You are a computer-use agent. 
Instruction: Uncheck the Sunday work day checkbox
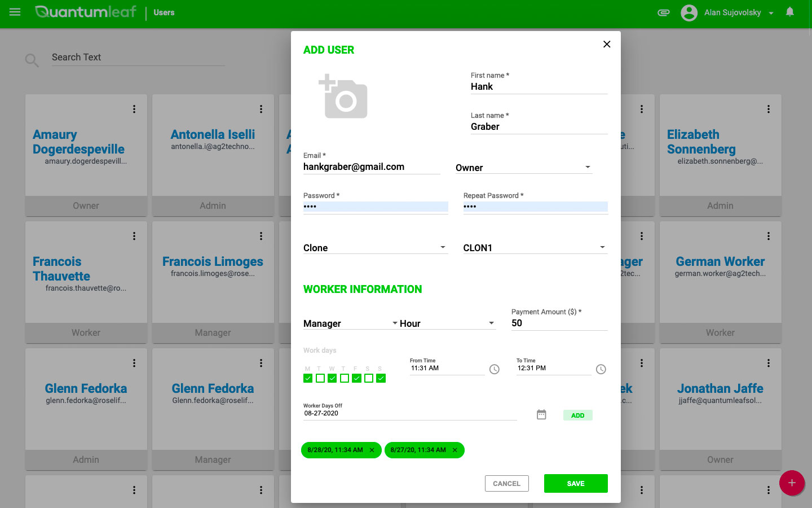pyautogui.click(x=381, y=378)
